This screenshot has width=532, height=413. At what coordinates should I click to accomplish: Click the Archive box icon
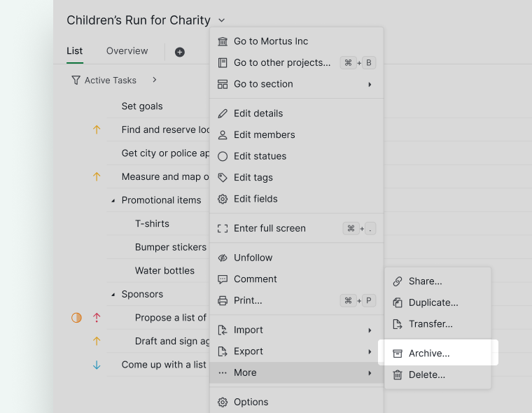click(x=398, y=353)
